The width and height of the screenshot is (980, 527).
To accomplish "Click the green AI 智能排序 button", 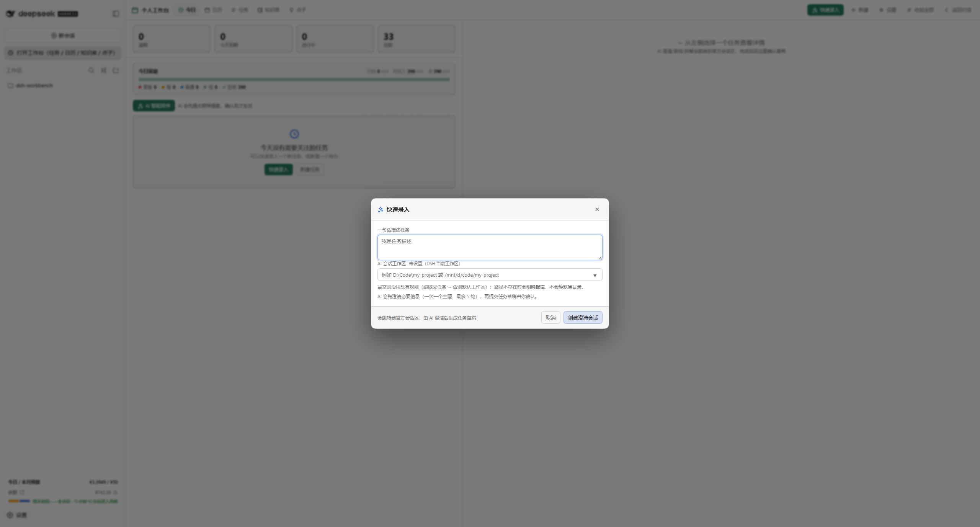I will 154,106.
